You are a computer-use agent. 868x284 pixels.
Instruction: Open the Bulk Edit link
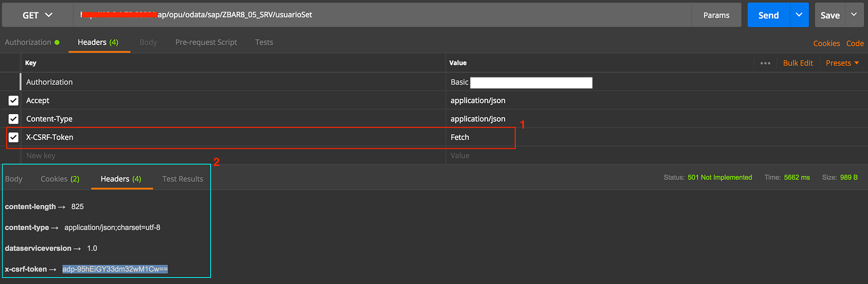coord(798,63)
